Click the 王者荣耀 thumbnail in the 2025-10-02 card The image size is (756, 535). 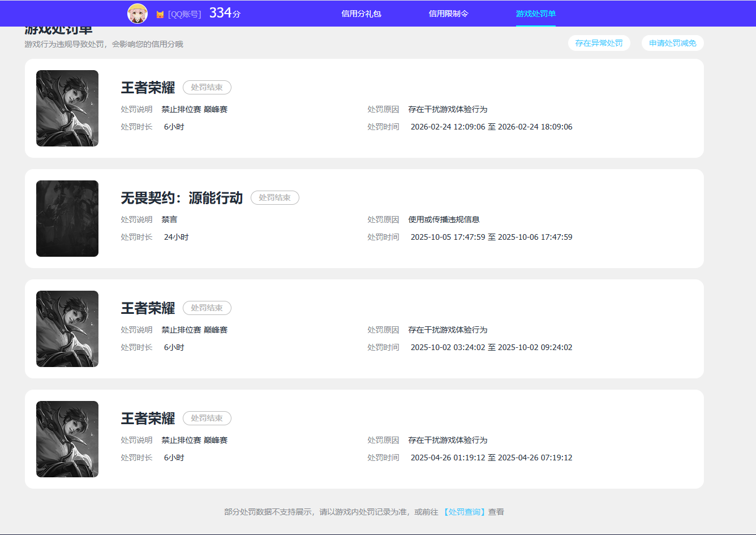click(x=67, y=329)
